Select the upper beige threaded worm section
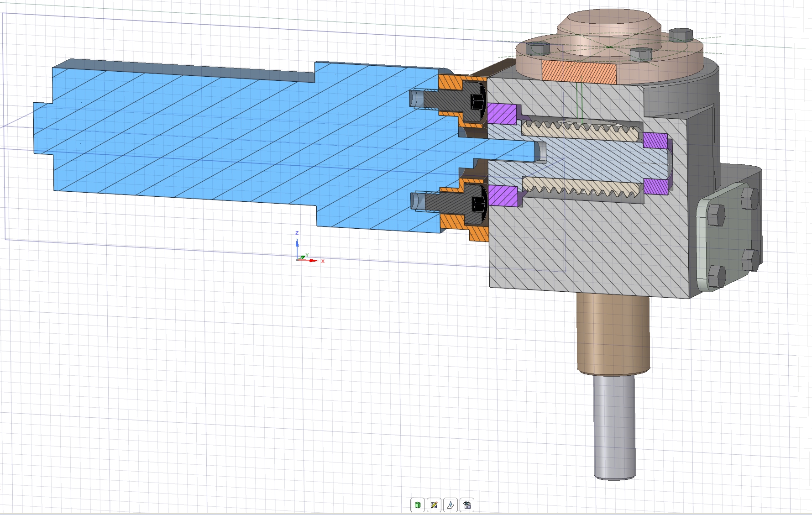This screenshot has width=812, height=515. coord(580,132)
